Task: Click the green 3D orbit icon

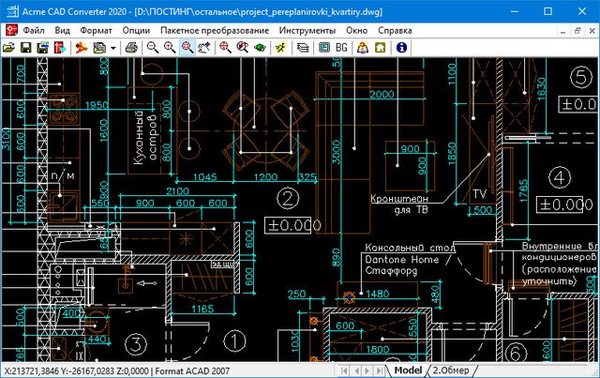Action: click(x=260, y=48)
